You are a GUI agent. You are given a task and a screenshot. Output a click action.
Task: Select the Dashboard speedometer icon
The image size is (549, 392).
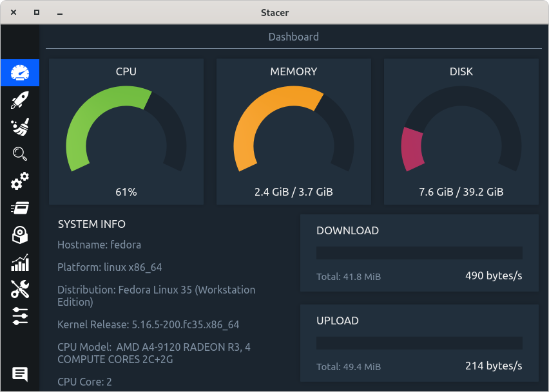19,73
